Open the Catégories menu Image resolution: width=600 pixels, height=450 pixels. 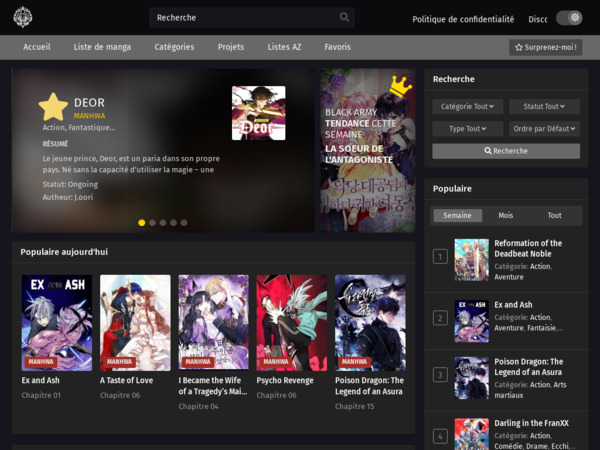[174, 47]
